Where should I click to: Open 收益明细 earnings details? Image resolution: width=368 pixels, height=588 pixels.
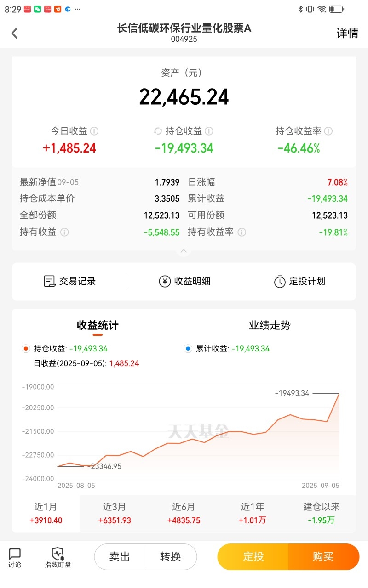[184, 281]
